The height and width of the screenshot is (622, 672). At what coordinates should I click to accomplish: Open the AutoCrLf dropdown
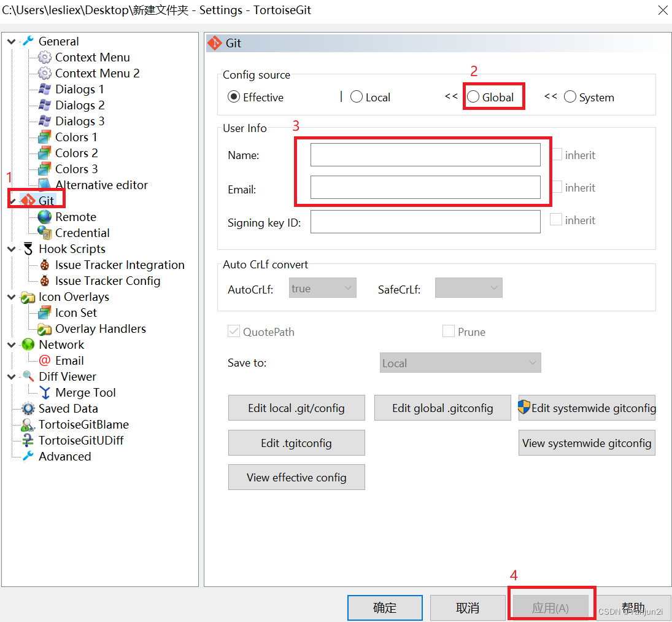click(323, 288)
